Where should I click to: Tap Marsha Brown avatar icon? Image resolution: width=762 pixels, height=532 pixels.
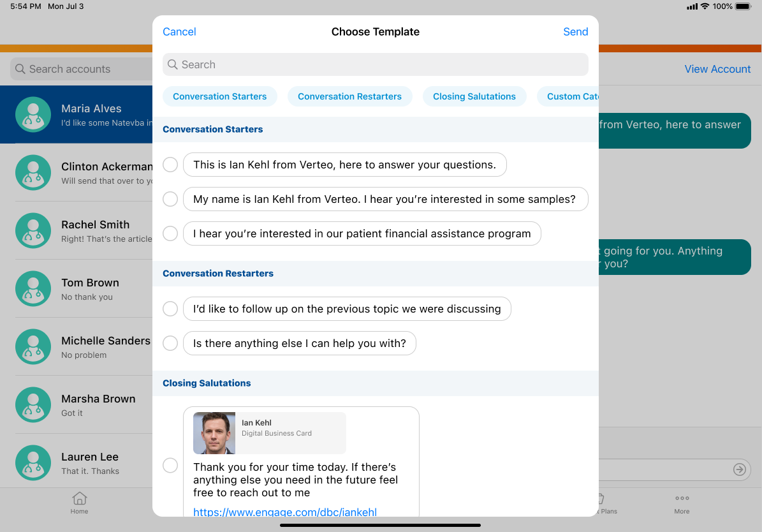(x=33, y=405)
